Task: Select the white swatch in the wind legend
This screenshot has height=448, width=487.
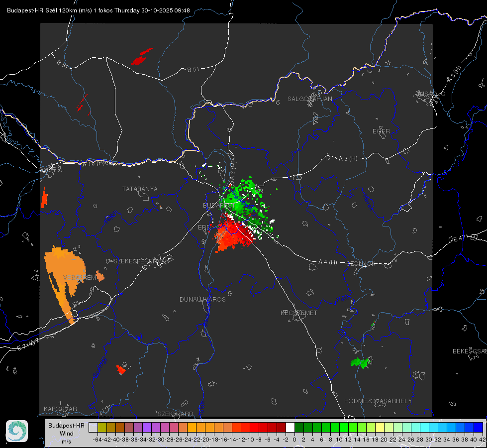Action: 290,427
